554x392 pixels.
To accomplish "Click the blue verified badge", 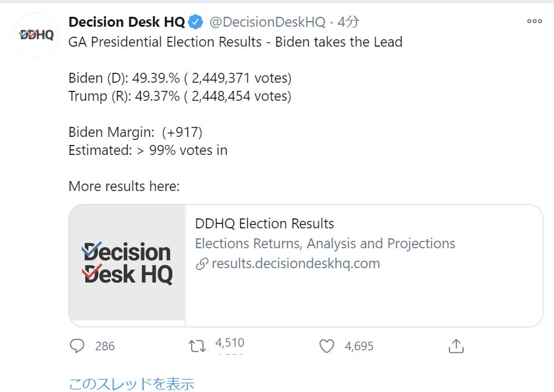I will click(196, 22).
